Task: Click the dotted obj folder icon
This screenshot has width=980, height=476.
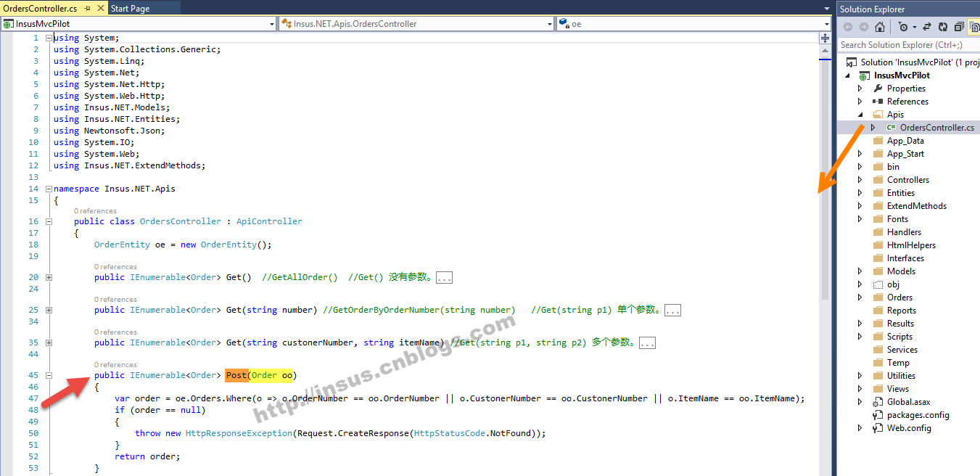Action: [x=878, y=284]
